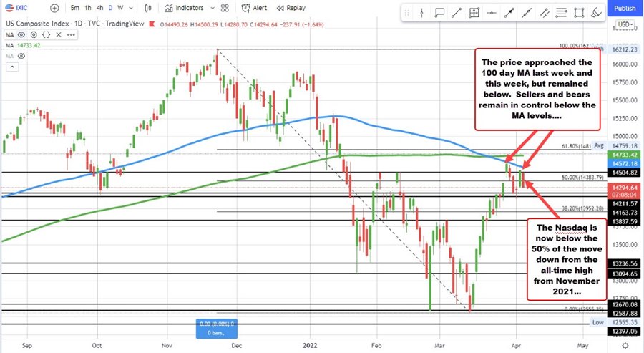Click the 12670.08 price level label
The height and width of the screenshot is (353, 644).
[625, 304]
